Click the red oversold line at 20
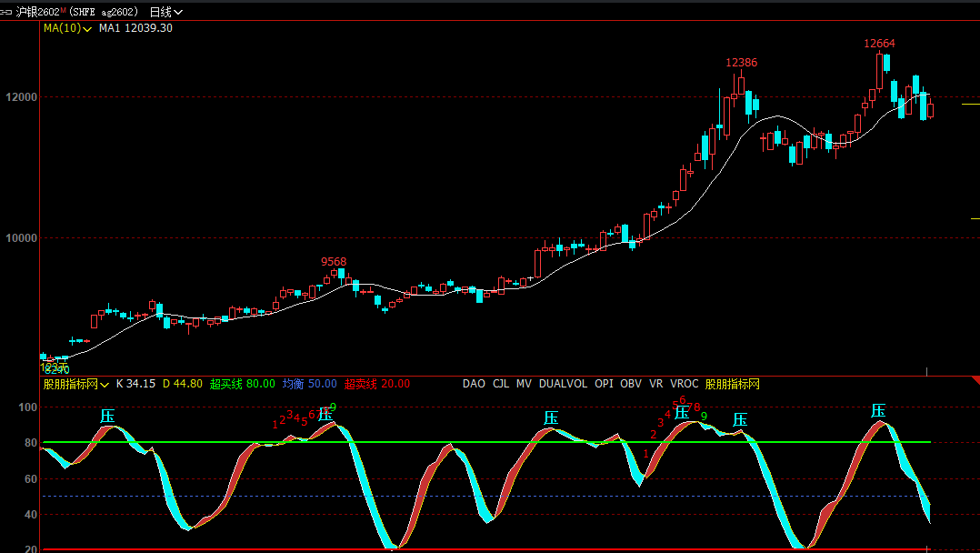The image size is (980, 553). click(486, 549)
